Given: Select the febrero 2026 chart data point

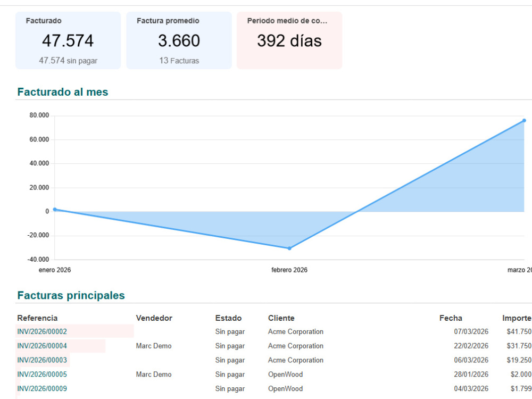Looking at the screenshot, I should (289, 248).
